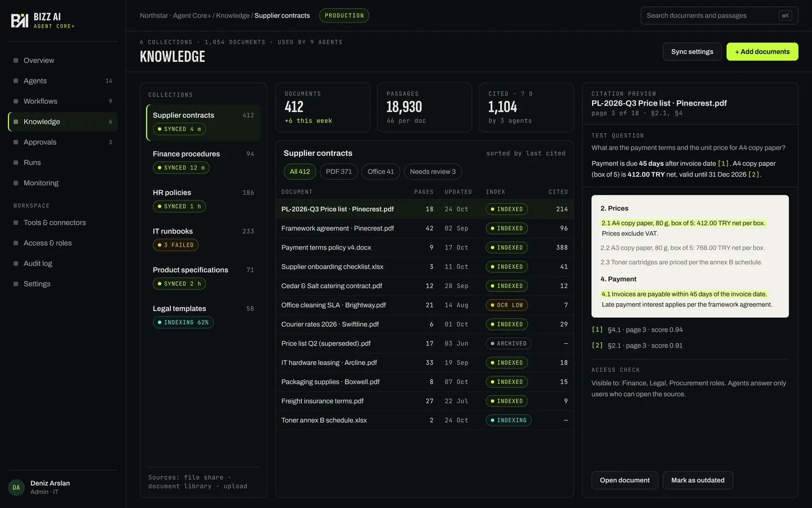Screen dimensions: 812x508
Task: Click the OCR LOW status badge
Action: point(507,305)
